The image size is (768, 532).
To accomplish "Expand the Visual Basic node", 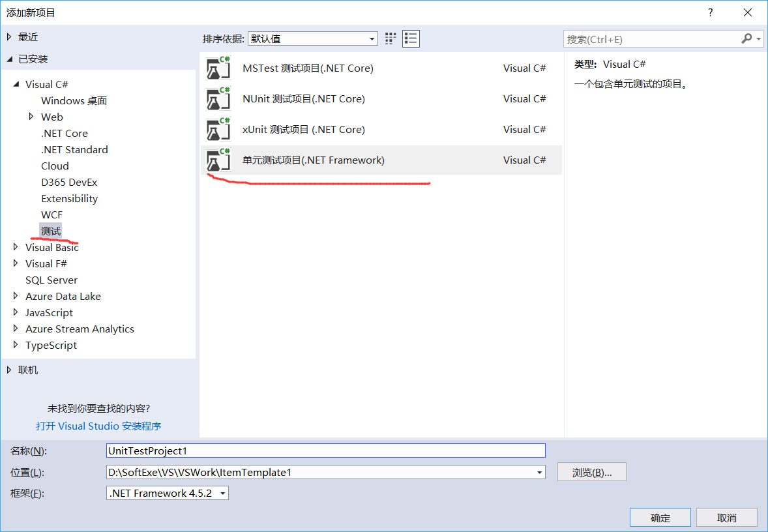I will pos(16,247).
